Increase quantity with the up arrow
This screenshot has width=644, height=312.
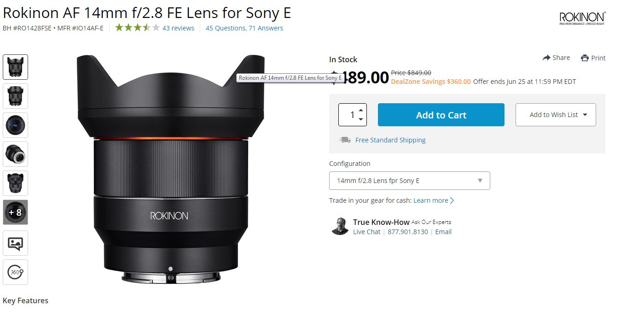pos(360,110)
